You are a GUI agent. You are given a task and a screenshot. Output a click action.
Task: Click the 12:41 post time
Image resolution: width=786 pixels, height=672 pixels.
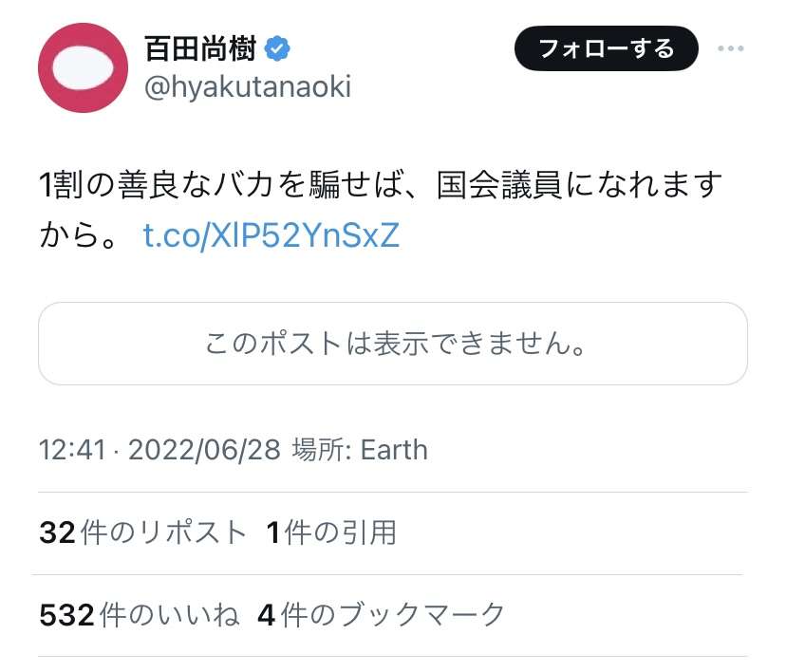(x=71, y=449)
